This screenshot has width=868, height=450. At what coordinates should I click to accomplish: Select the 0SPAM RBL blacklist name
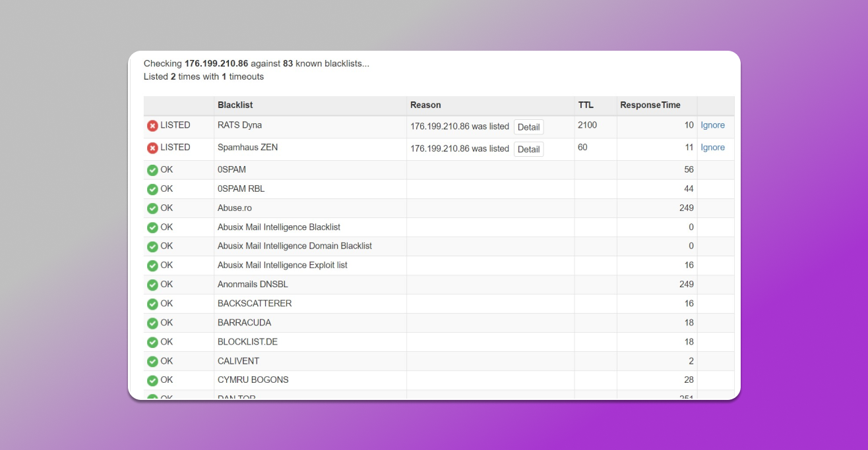pos(241,188)
